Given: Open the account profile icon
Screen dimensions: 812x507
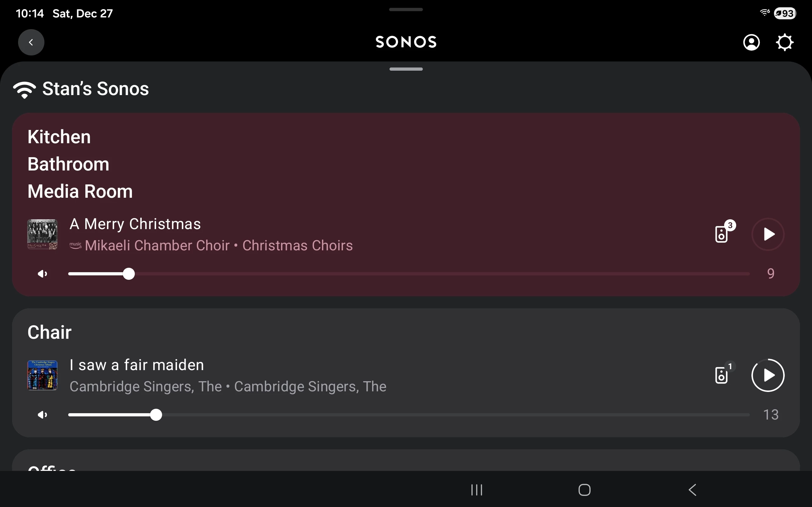Looking at the screenshot, I should pos(751,42).
